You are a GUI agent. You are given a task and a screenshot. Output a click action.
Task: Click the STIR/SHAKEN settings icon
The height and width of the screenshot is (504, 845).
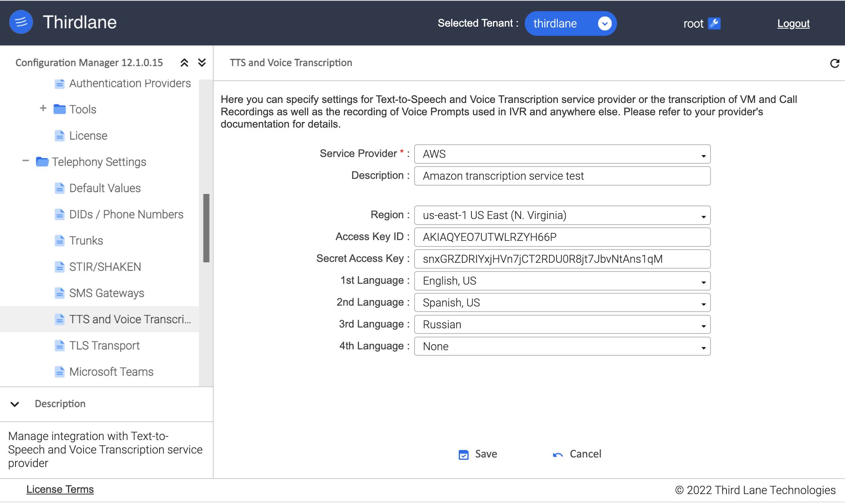(x=60, y=266)
